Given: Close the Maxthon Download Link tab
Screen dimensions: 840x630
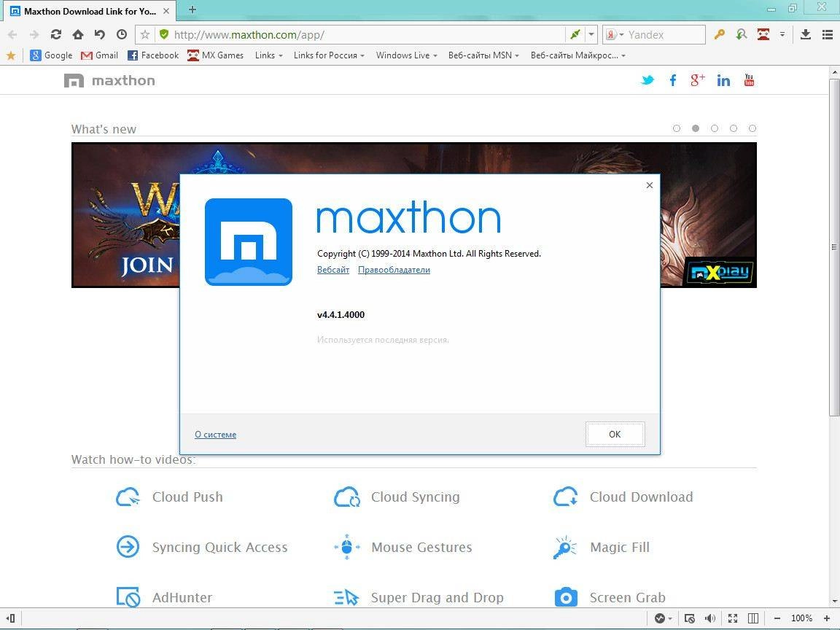Looking at the screenshot, I should 166,11.
